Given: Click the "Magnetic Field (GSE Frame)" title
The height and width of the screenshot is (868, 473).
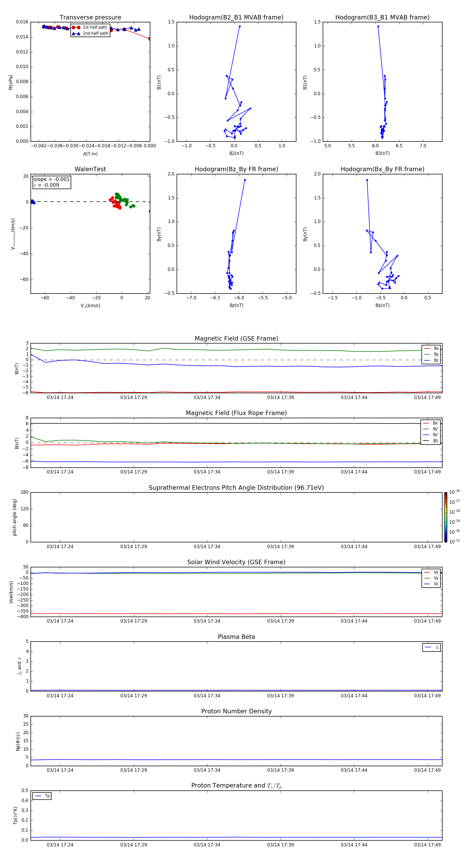Looking at the screenshot, I should click(236, 339).
